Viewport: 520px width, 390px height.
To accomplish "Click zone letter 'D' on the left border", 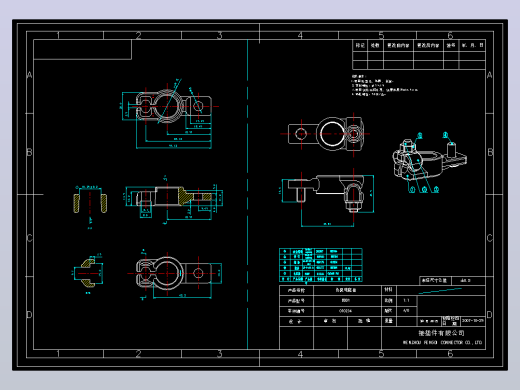I will click(x=29, y=314).
